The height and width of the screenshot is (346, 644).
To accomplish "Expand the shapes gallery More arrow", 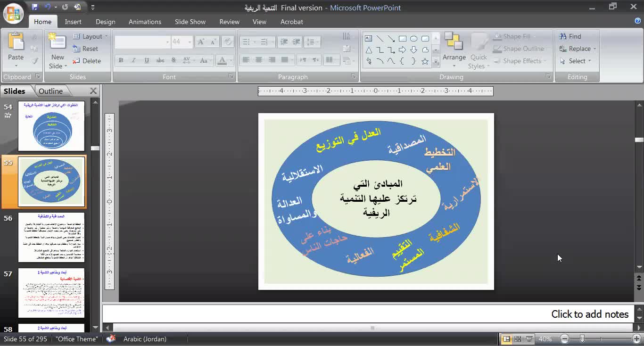I will [436, 62].
